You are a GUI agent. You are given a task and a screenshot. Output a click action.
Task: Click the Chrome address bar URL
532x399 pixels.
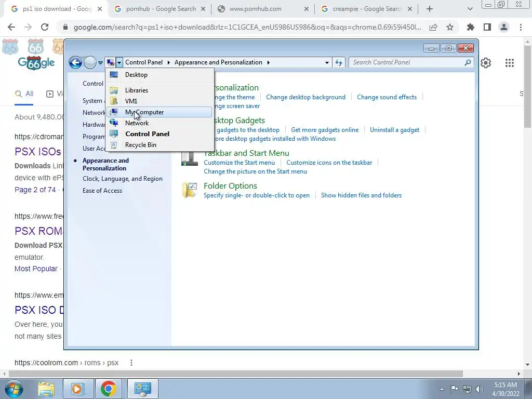247,27
